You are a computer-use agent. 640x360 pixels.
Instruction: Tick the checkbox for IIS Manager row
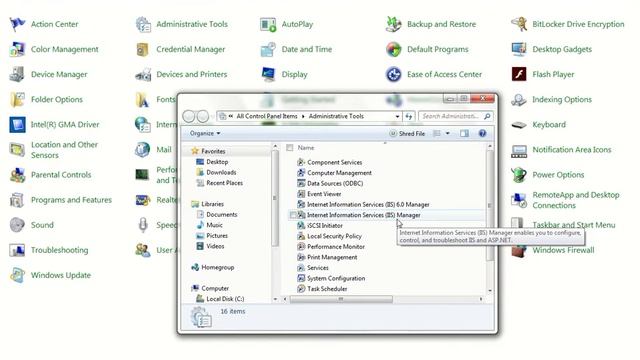293,215
